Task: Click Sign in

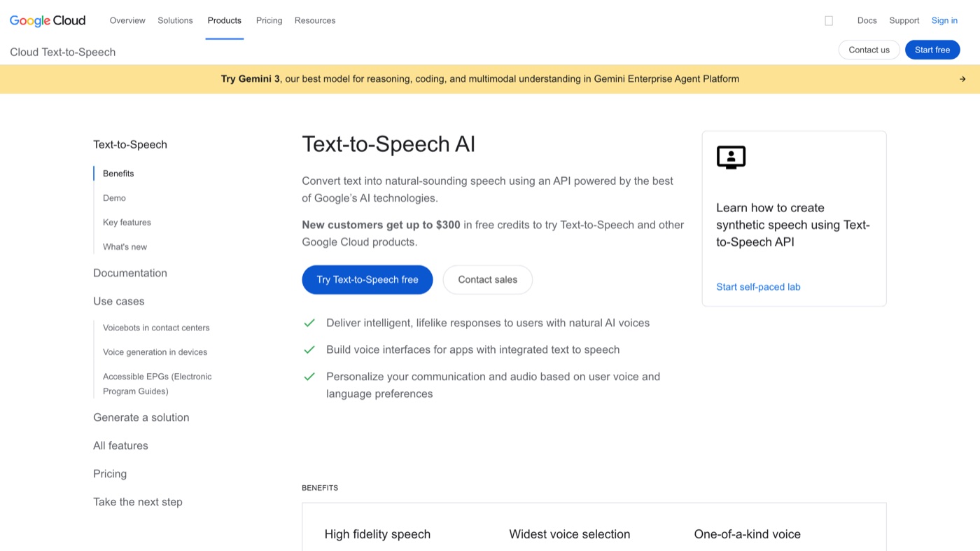Action: tap(944, 20)
